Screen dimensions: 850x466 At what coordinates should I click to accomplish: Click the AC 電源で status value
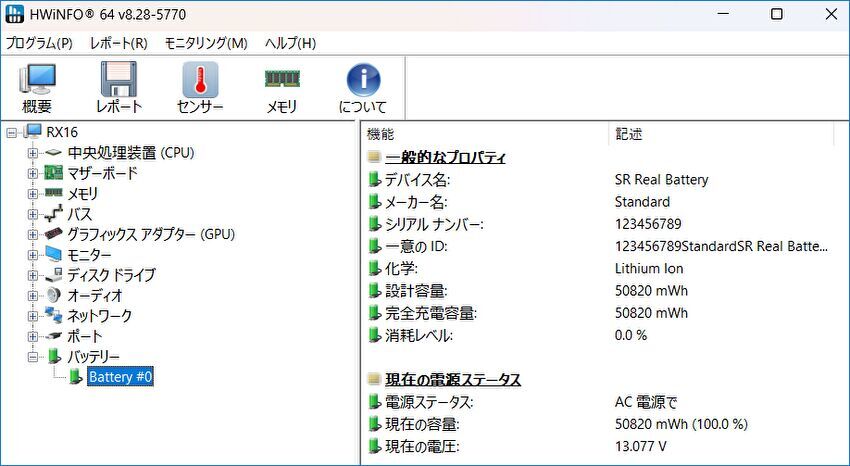pyautogui.click(x=646, y=403)
